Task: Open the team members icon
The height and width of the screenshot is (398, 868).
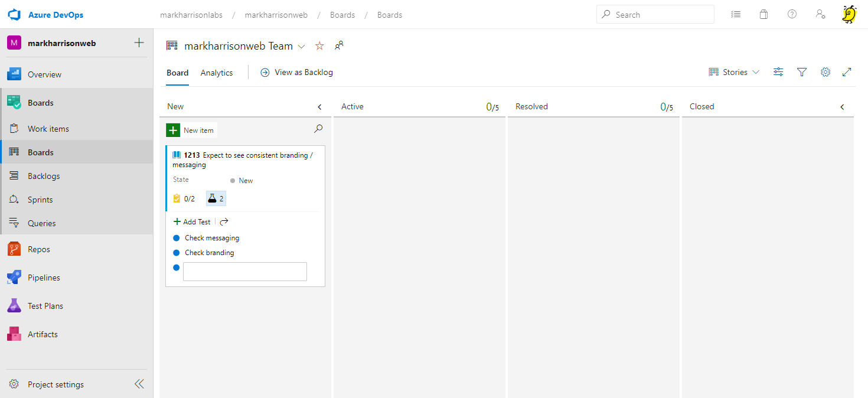Action: click(339, 45)
